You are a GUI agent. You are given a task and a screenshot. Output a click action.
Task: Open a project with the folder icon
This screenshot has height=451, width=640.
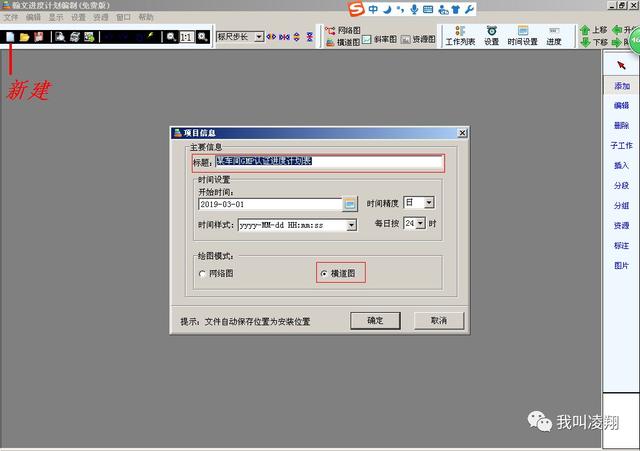click(x=24, y=37)
